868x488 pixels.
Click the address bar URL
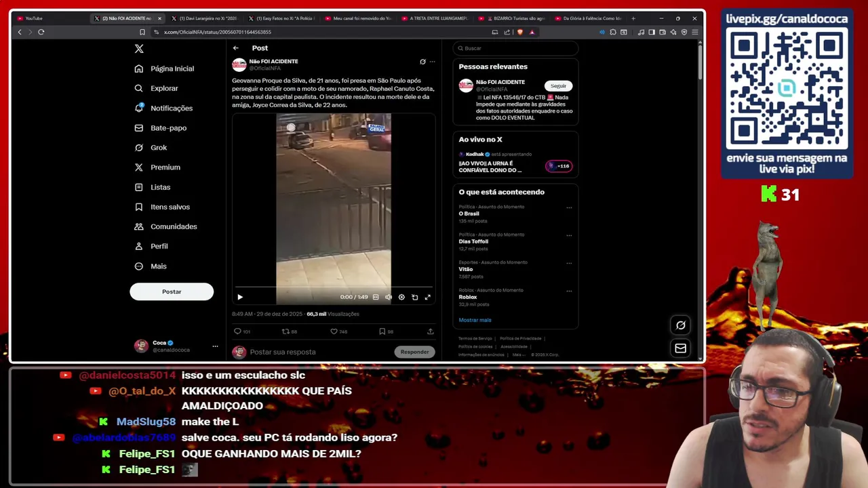(x=217, y=32)
